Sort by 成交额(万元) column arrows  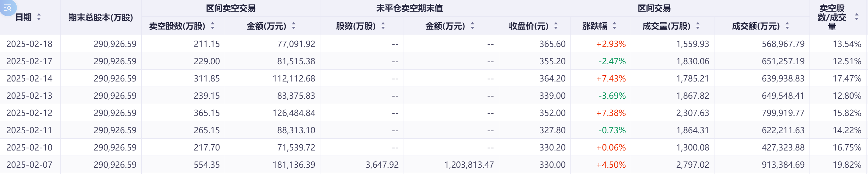(x=787, y=26)
